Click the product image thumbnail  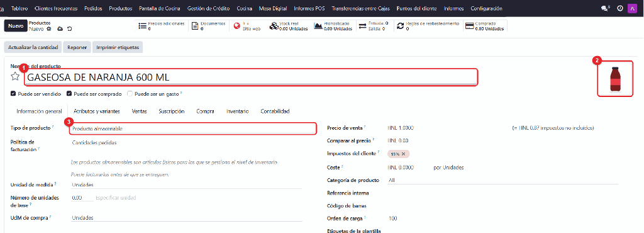[x=615, y=79]
